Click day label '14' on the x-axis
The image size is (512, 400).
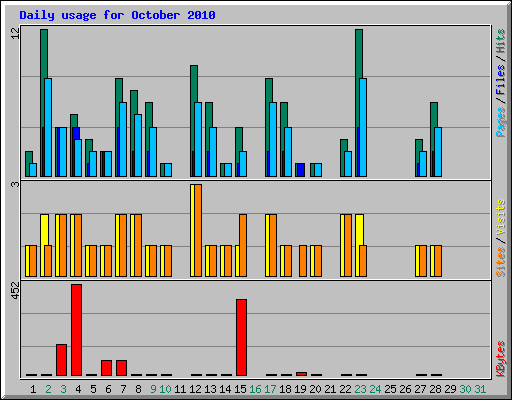click(x=225, y=389)
